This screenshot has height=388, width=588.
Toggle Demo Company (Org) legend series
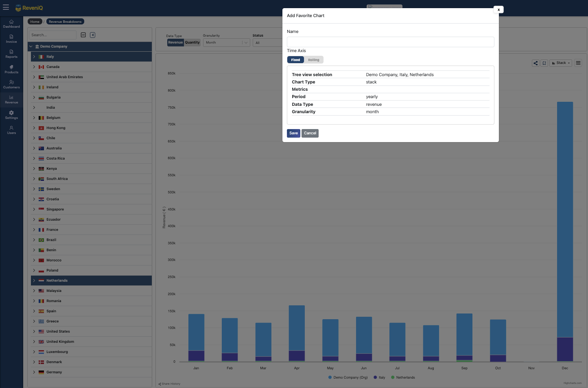tap(348, 377)
